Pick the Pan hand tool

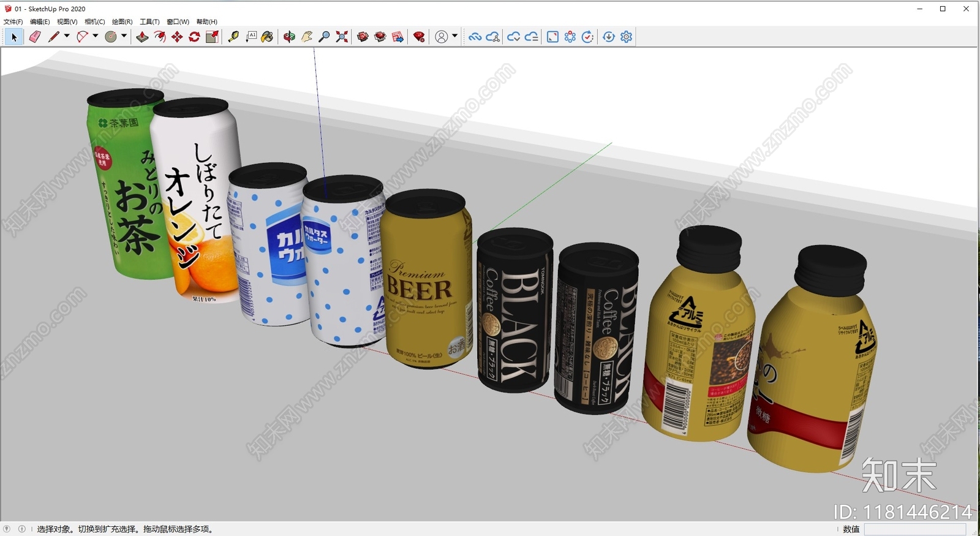[x=307, y=37]
